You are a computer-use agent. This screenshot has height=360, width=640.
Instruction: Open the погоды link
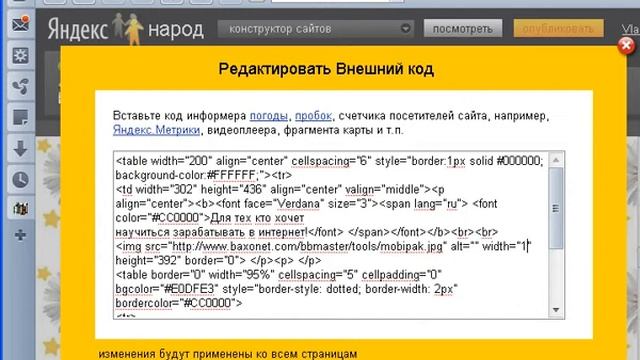pyautogui.click(x=269, y=116)
